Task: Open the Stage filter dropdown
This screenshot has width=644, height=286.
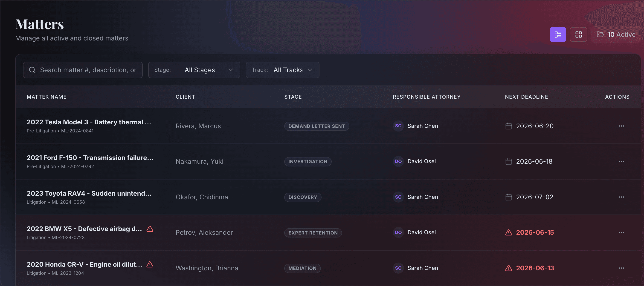Action: pyautogui.click(x=194, y=70)
